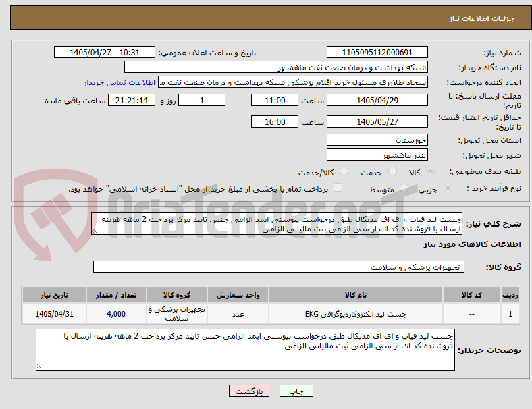
Task: Click the unit cell عدد
Action: (238, 314)
